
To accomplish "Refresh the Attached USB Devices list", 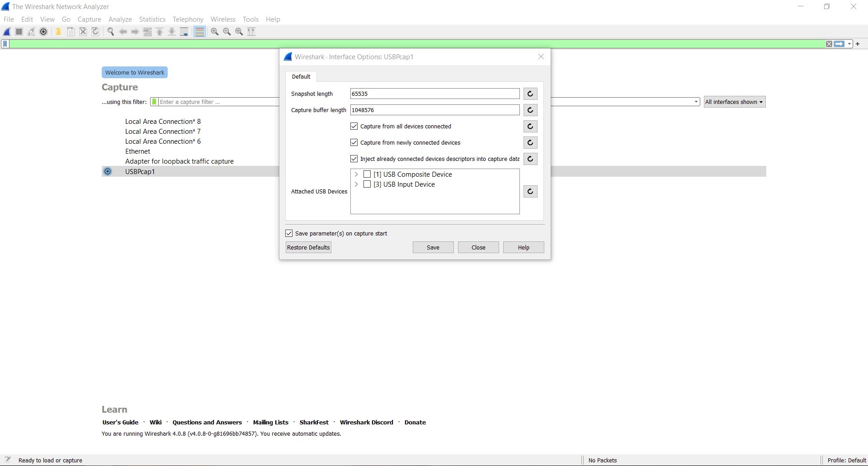I will [530, 191].
